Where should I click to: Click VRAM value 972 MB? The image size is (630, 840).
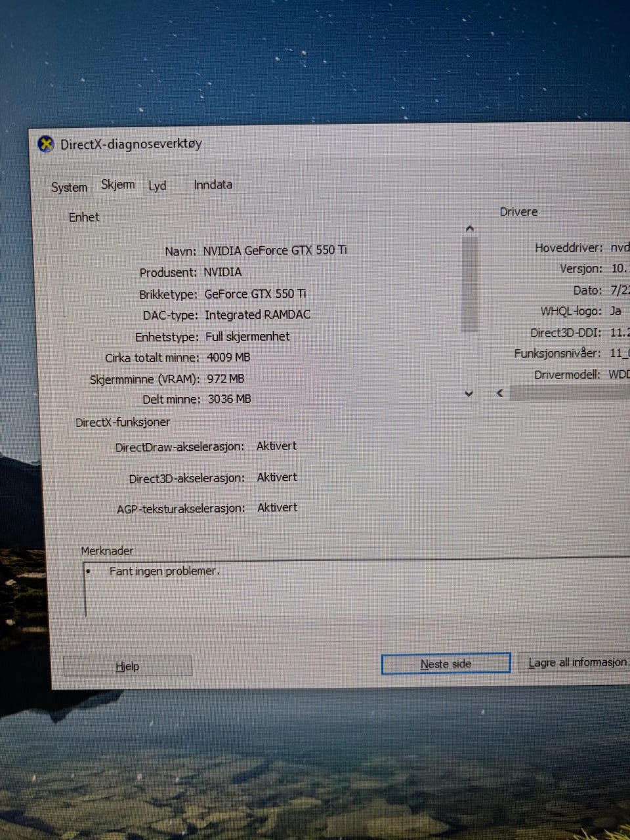226,379
